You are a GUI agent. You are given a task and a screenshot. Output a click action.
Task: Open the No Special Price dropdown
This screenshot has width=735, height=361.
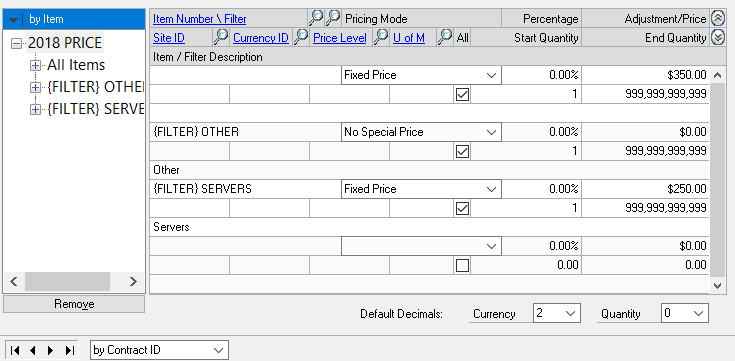[x=491, y=132]
